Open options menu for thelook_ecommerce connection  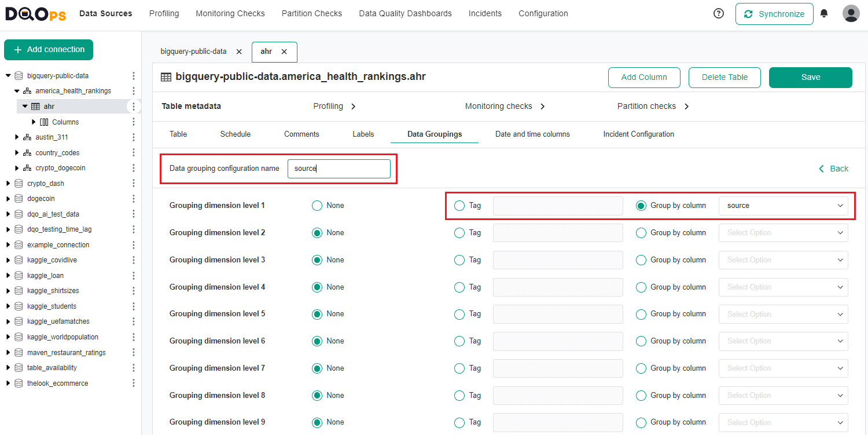[x=134, y=383]
